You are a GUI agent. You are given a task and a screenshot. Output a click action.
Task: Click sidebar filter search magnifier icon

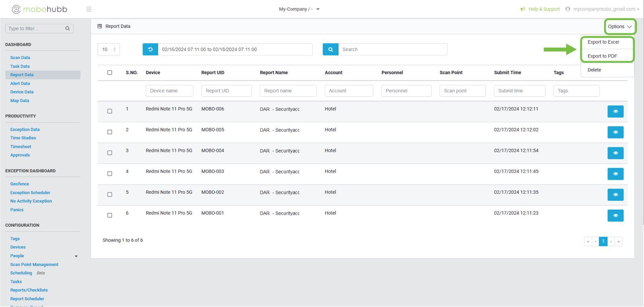[x=68, y=29]
